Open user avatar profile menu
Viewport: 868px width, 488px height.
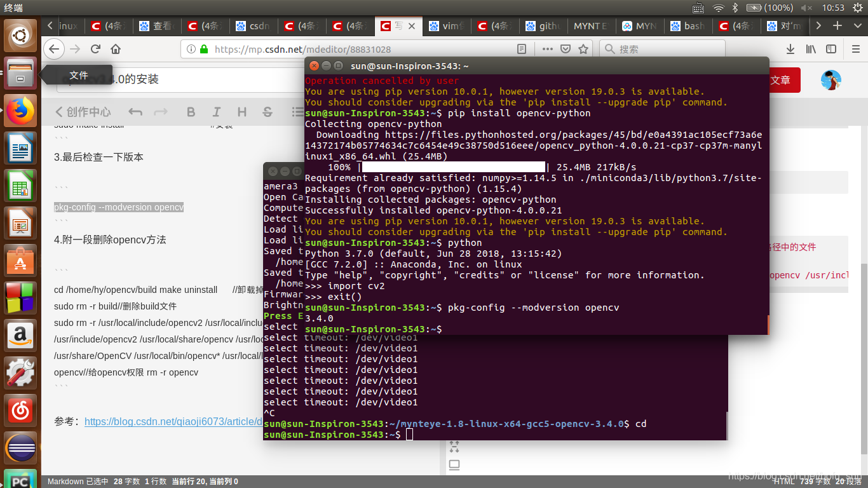coord(831,80)
